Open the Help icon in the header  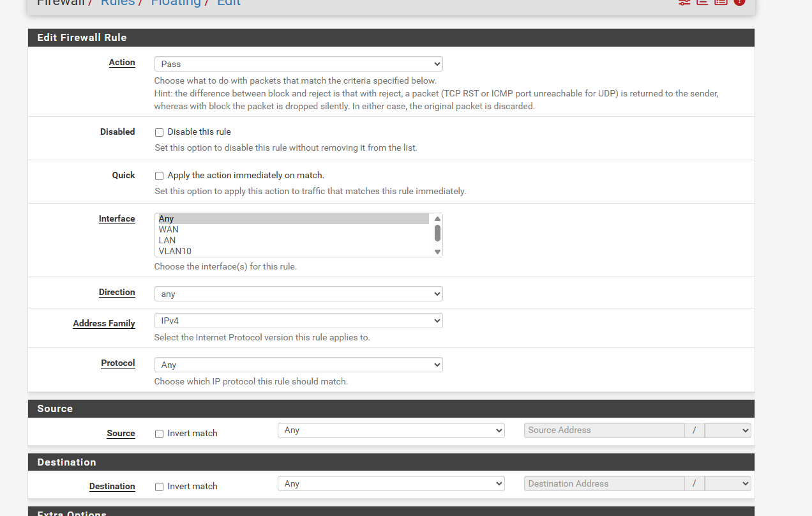tap(740, 3)
